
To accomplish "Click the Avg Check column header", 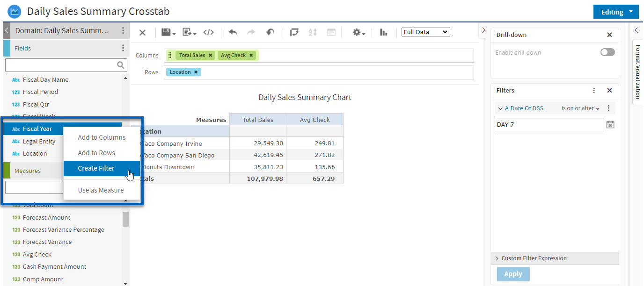I will (315, 120).
